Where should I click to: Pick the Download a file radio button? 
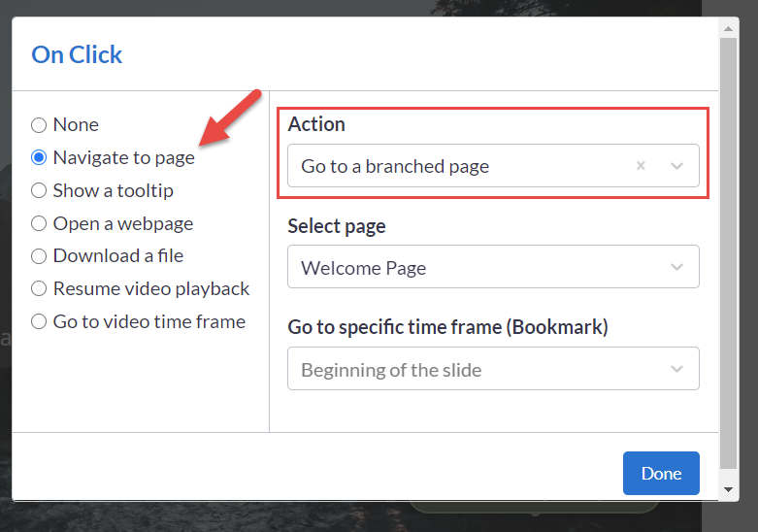[39, 256]
